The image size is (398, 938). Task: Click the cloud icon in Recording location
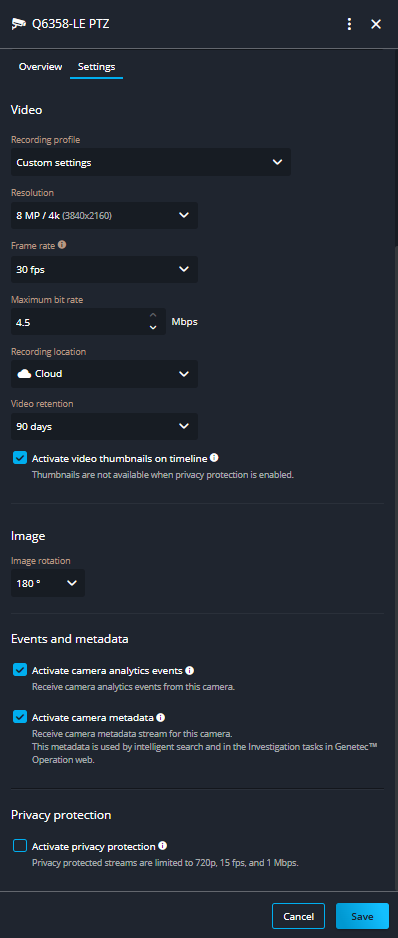[x=24, y=374]
